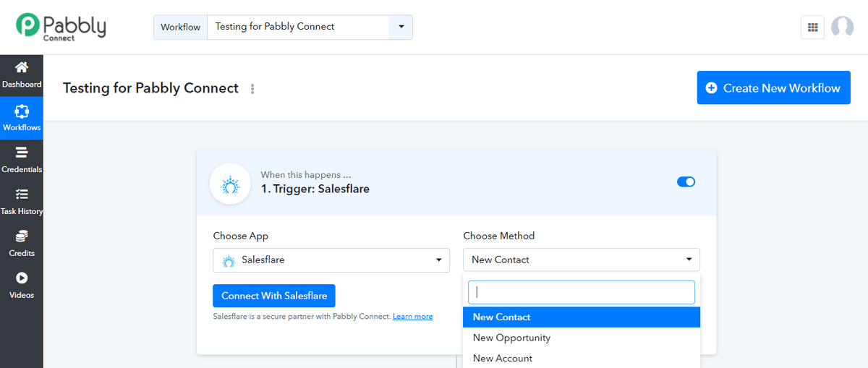Click the Pabbly Connect logo
The width and height of the screenshot is (868, 368).
[x=61, y=26]
